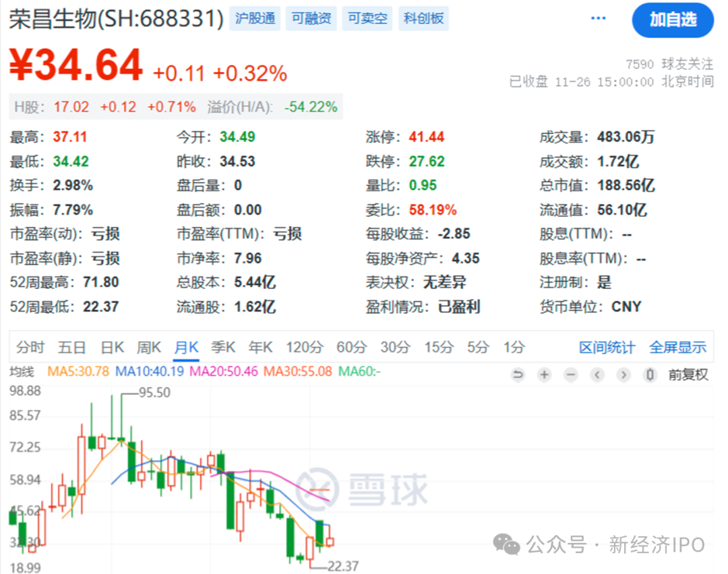The width and height of the screenshot is (728, 574).
Task: Click the 流通值 value 56.10亿
Action: click(621, 210)
